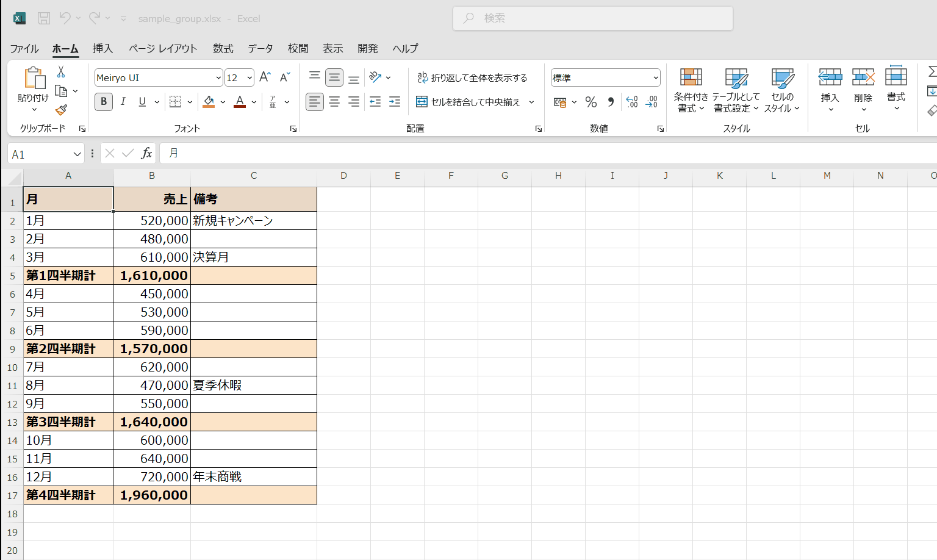Click the Copy icon in clipboard group

pos(61,91)
